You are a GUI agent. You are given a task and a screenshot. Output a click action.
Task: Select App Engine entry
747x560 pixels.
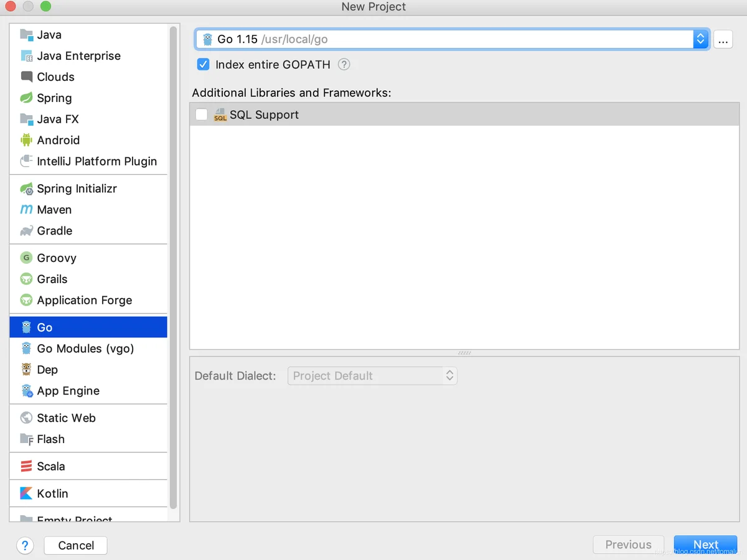point(88,391)
